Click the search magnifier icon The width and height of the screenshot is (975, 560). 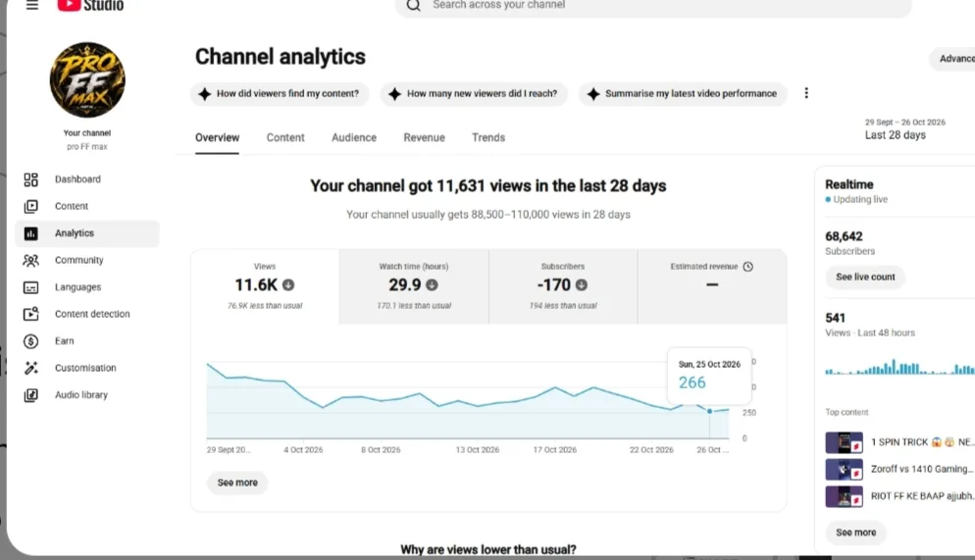tap(414, 6)
